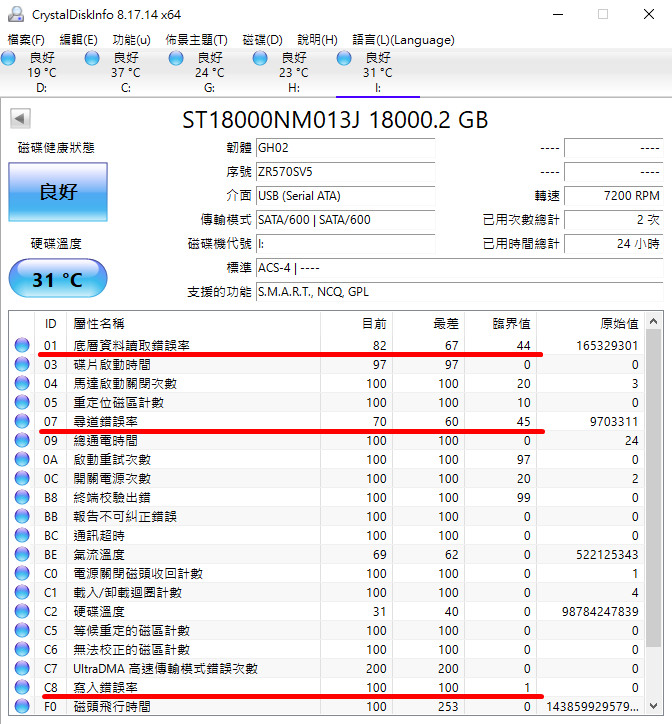
Task: Click the firmware field GH02
Action: 345,148
